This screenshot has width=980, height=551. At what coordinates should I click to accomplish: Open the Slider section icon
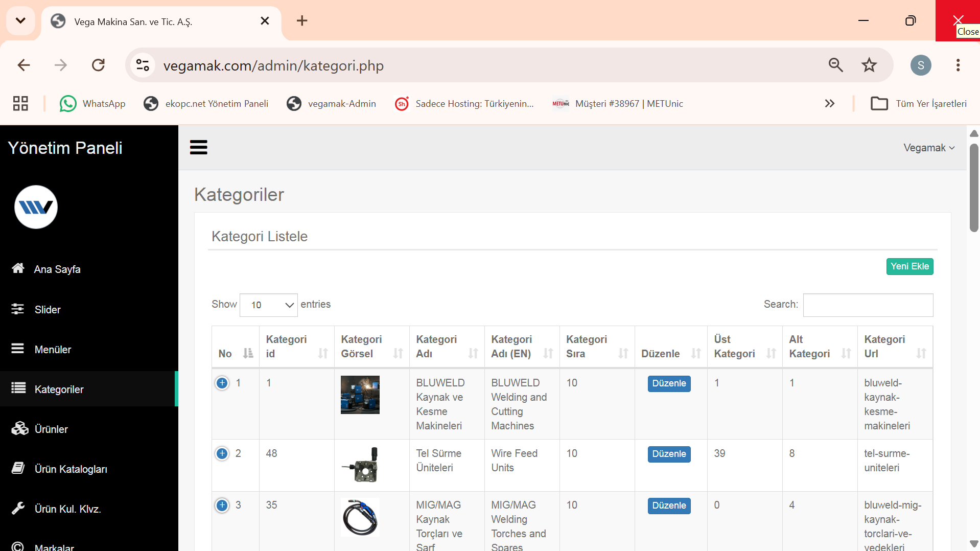coord(18,309)
